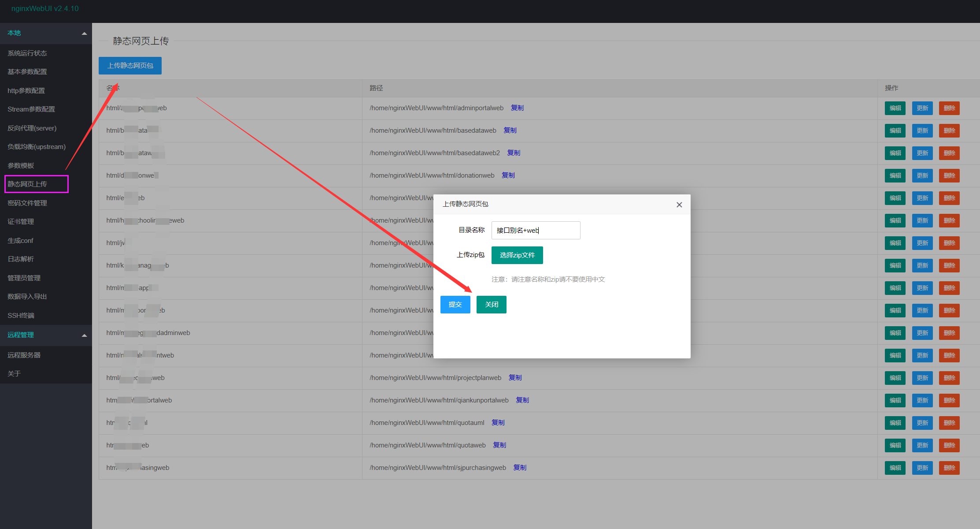
Task: Click 编辑 for the qiankunportalweb row
Action: (x=895, y=401)
